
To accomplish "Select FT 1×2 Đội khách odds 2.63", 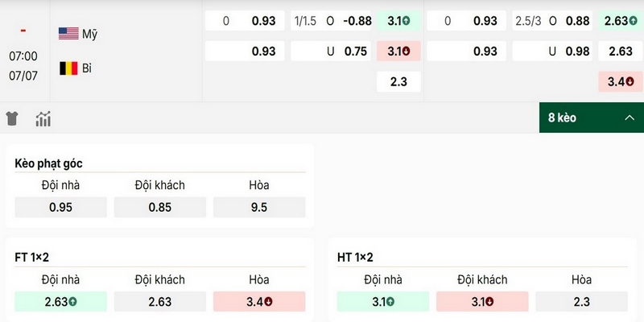I will (x=159, y=302).
